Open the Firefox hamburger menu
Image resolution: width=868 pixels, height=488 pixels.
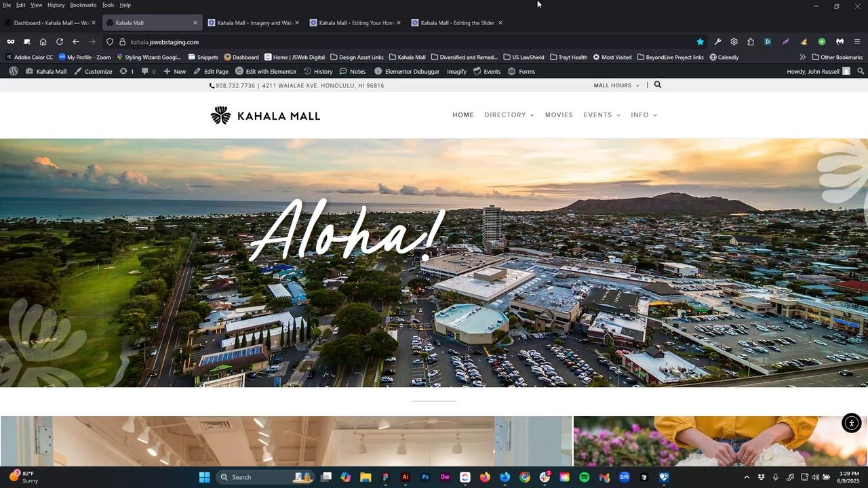[x=857, y=42]
